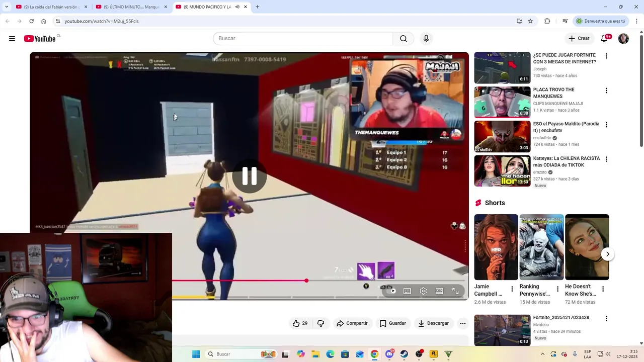Screen dimensions: 644x362
Task: Go to Chrome home page
Action: pos(43,21)
